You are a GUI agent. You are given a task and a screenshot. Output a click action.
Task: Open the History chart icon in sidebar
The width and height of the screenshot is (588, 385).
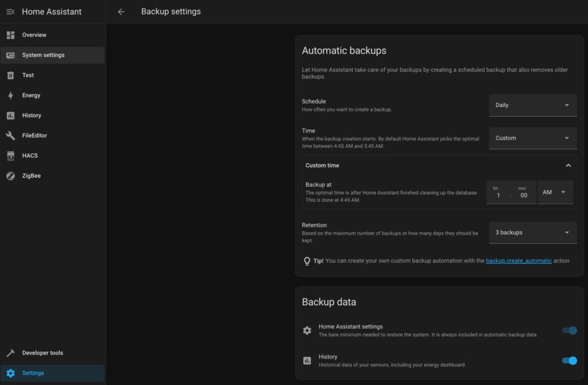tap(10, 115)
